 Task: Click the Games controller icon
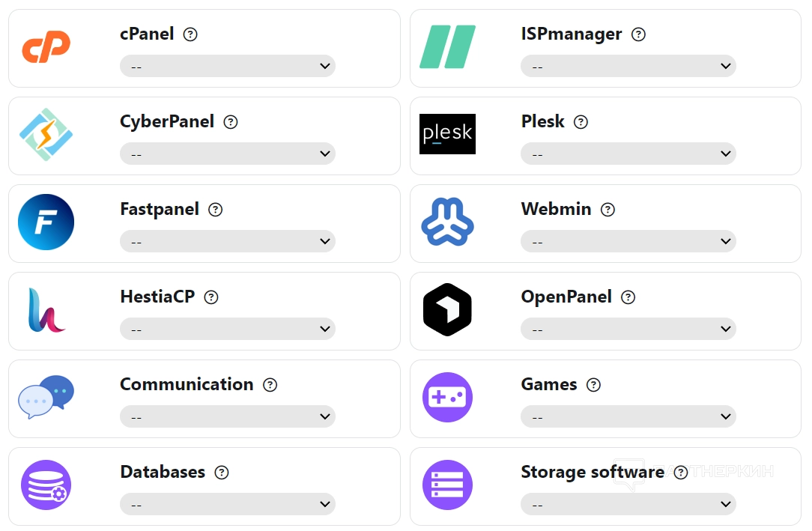(447, 397)
